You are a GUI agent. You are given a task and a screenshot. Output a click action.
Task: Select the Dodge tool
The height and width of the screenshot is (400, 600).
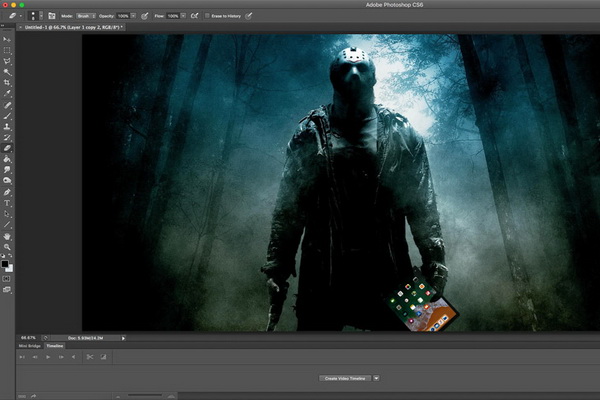(7, 180)
